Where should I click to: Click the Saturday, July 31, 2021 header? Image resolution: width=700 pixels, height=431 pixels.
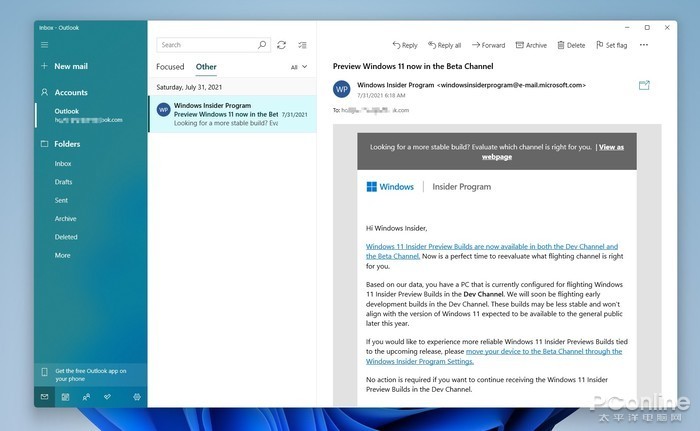coord(189,87)
